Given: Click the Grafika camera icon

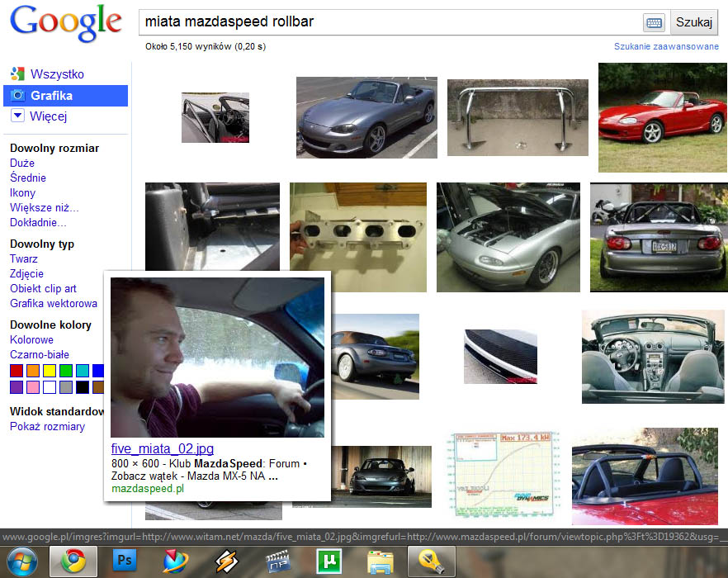Looking at the screenshot, I should click(17, 95).
